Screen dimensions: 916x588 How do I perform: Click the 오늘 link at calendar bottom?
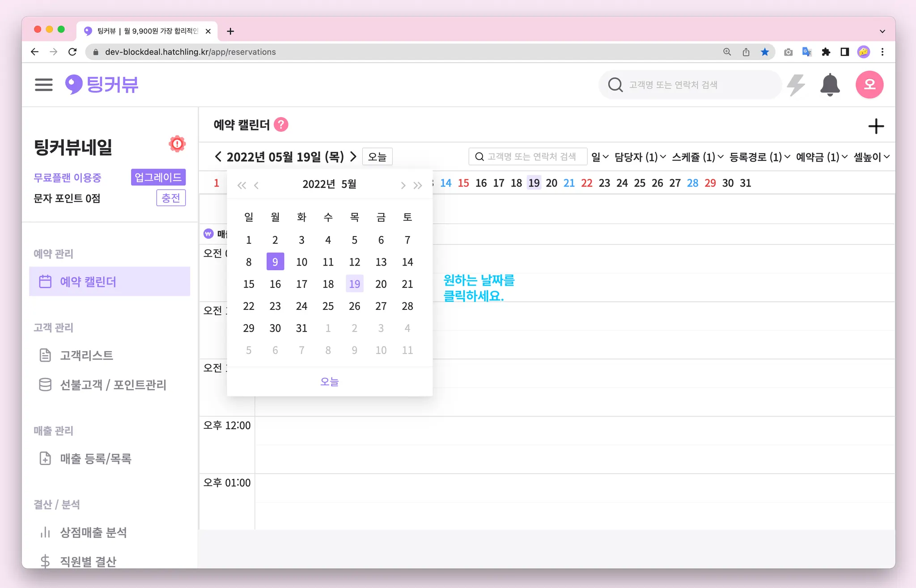330,382
